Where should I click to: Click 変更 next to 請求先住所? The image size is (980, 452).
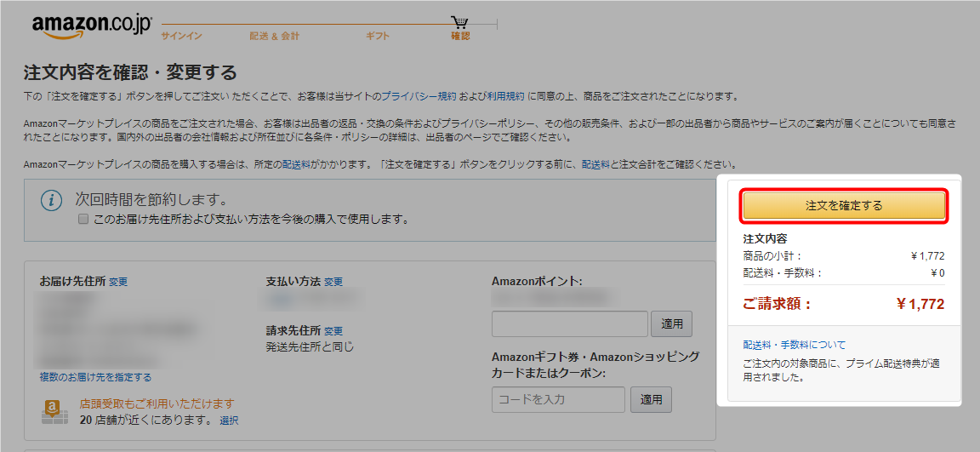pyautogui.click(x=333, y=331)
